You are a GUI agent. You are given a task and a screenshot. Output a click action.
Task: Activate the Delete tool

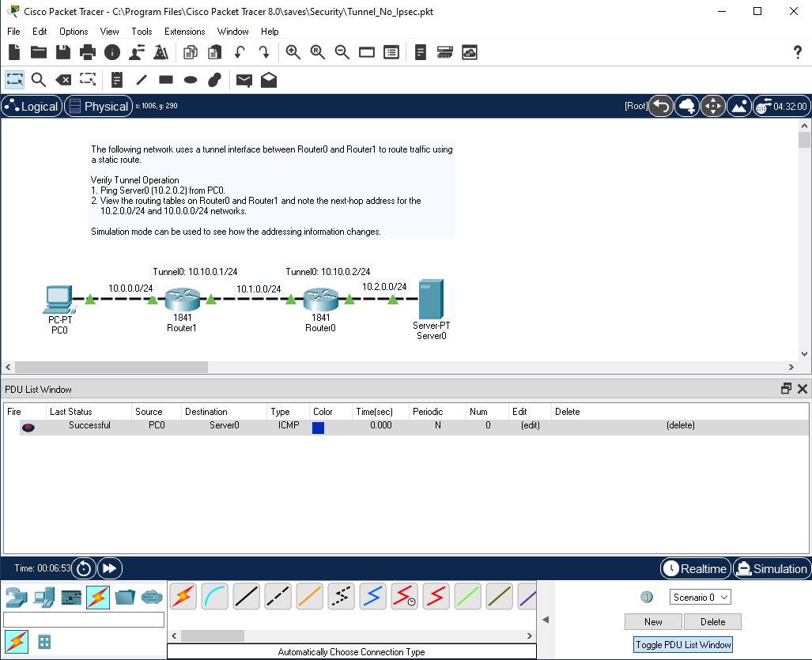(x=63, y=80)
